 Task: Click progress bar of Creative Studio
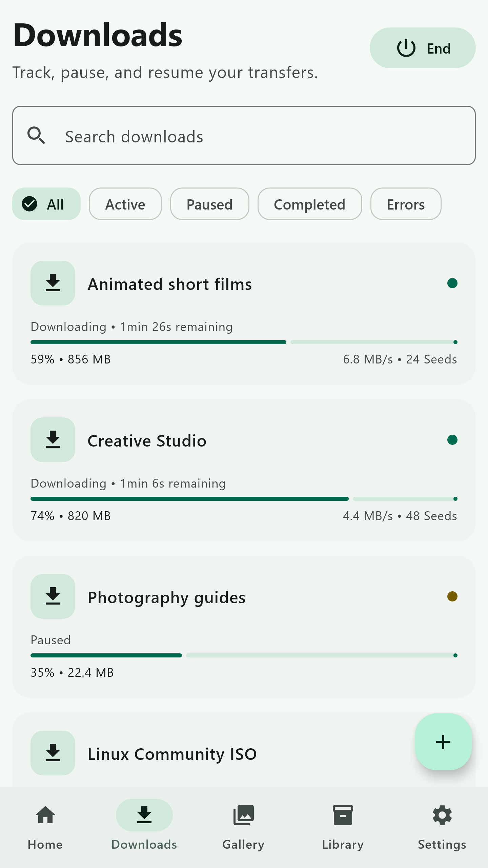tap(244, 499)
